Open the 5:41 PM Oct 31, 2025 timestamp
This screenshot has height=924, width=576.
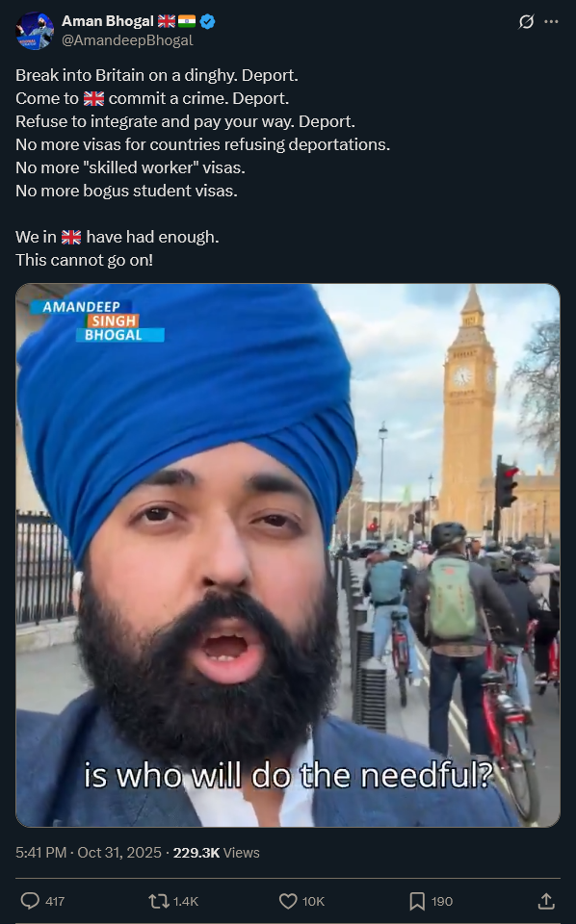(89, 852)
